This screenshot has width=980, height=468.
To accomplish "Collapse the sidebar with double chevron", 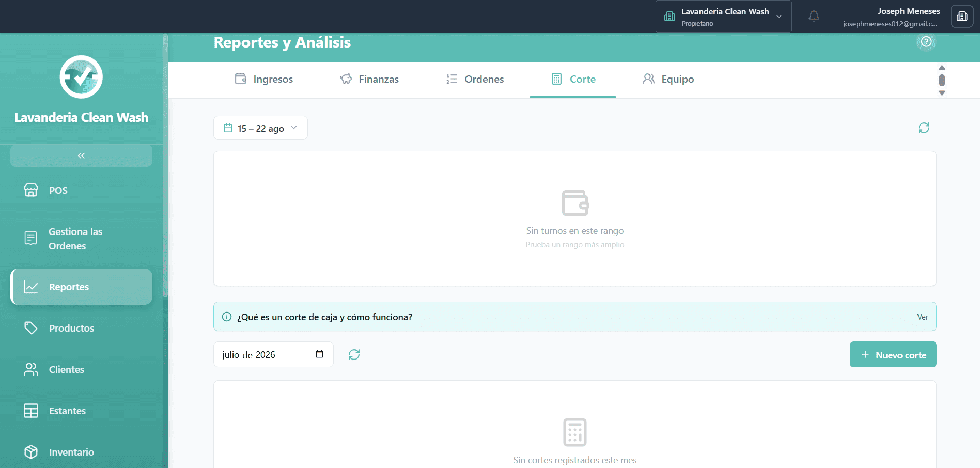I will [x=81, y=155].
